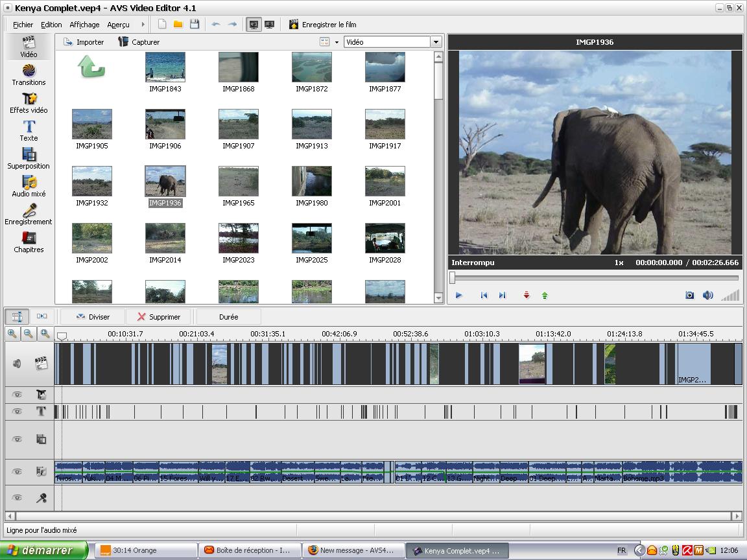This screenshot has height=560, width=747.
Task: Toggle visibility of the text track
Action: tap(18, 412)
